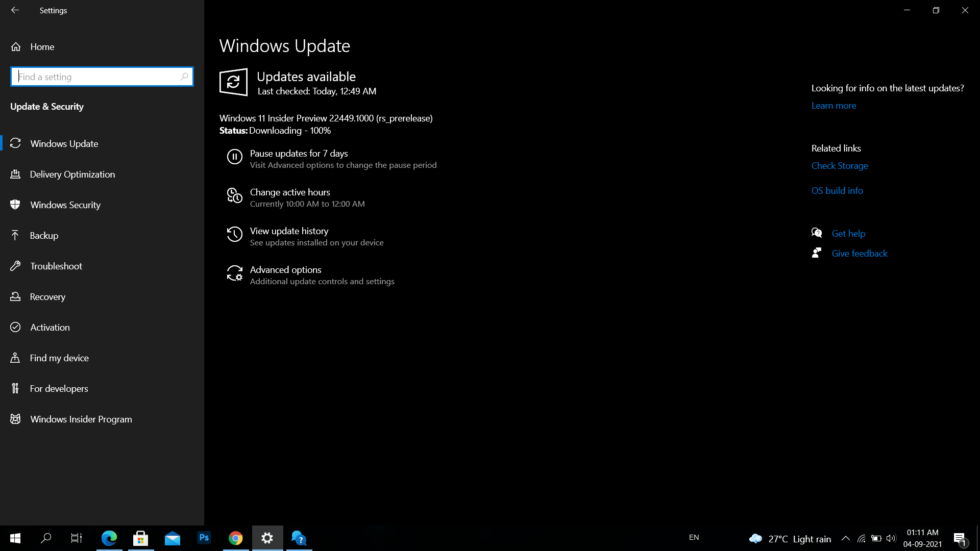Open Advanced options
The width and height of the screenshot is (980, 551).
(285, 270)
